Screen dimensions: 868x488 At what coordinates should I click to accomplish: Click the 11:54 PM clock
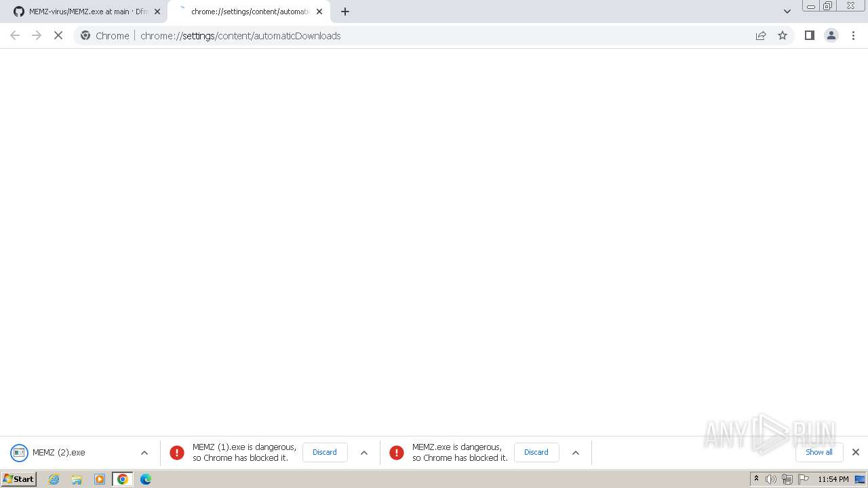click(833, 479)
